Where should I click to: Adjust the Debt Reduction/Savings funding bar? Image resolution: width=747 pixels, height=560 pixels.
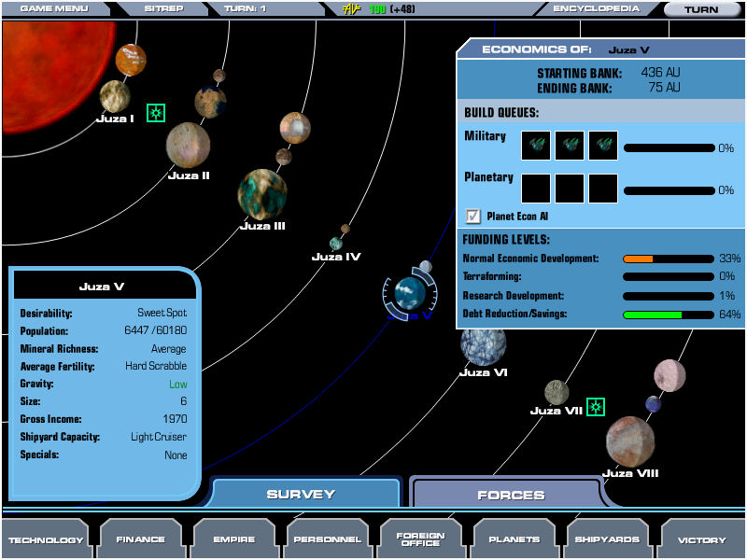[668, 315]
